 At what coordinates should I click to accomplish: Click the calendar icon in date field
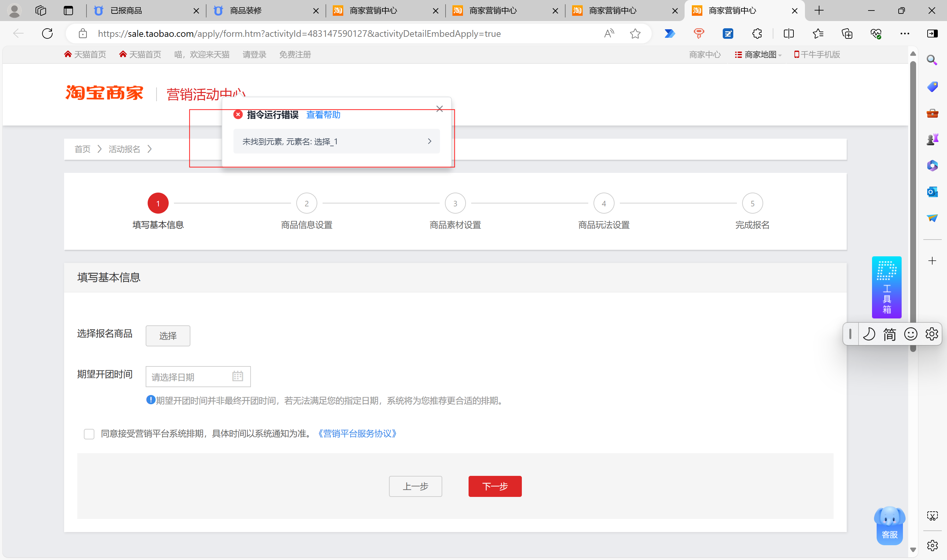click(x=237, y=376)
